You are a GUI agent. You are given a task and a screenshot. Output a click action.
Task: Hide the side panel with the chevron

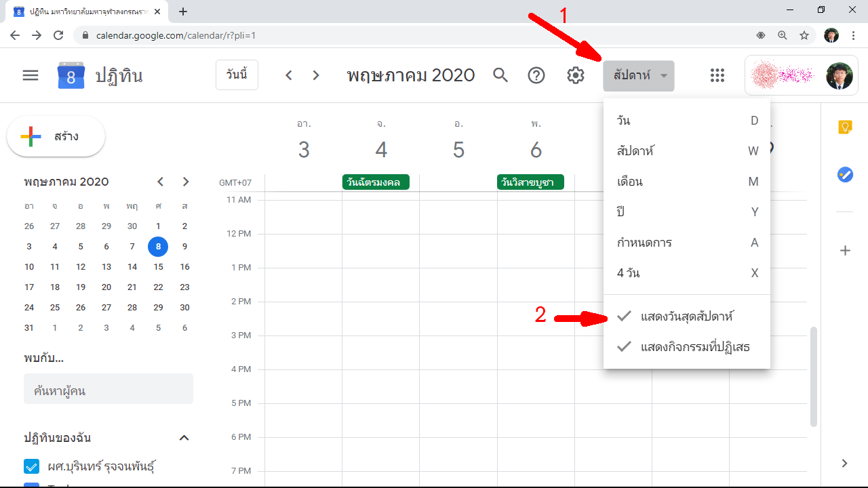(845, 464)
